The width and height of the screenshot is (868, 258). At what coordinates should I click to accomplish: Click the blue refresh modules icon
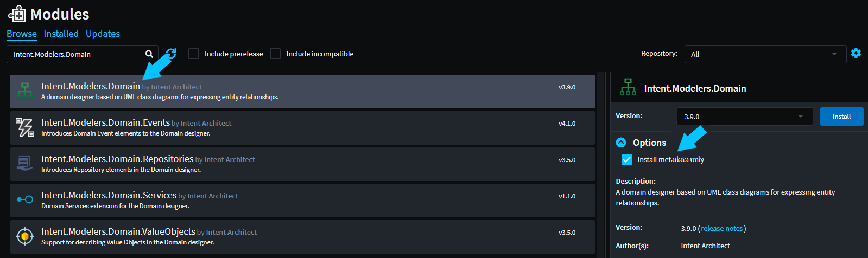coord(171,54)
